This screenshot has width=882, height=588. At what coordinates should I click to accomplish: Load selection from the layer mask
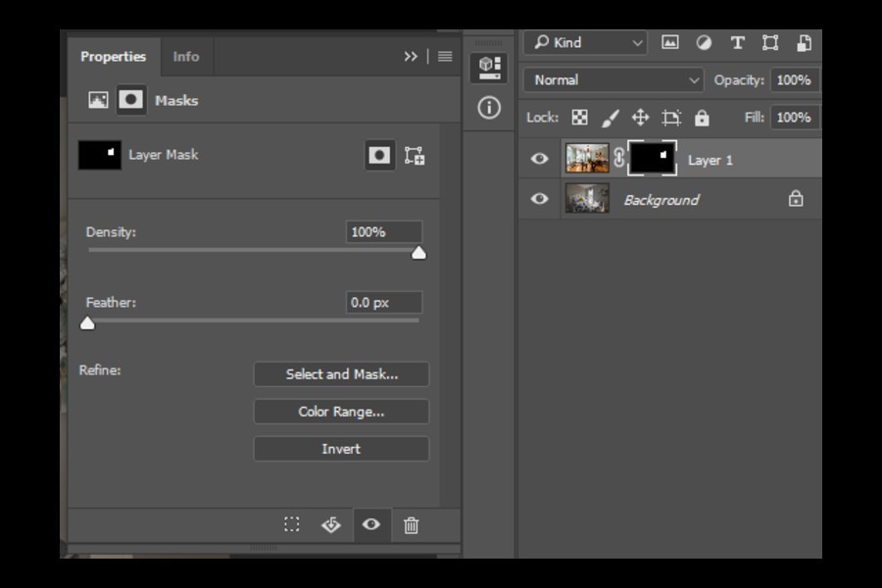tap(291, 525)
